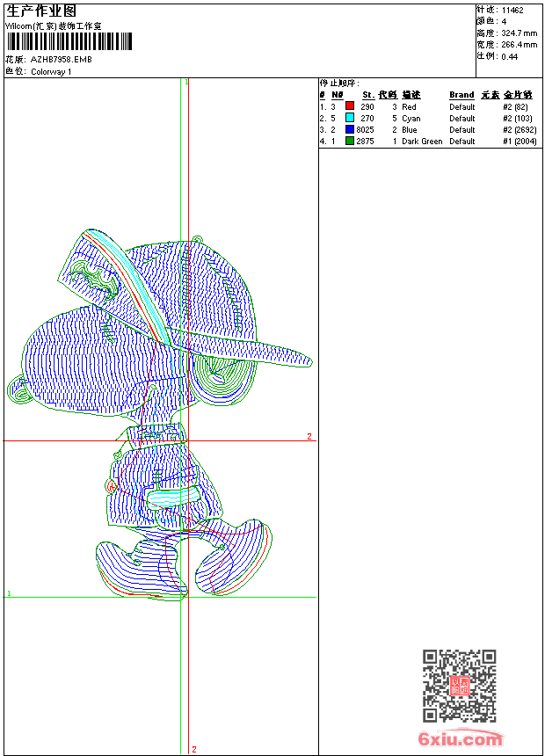Click the stitch count value 11462
This screenshot has height=756, width=545.
click(x=512, y=11)
